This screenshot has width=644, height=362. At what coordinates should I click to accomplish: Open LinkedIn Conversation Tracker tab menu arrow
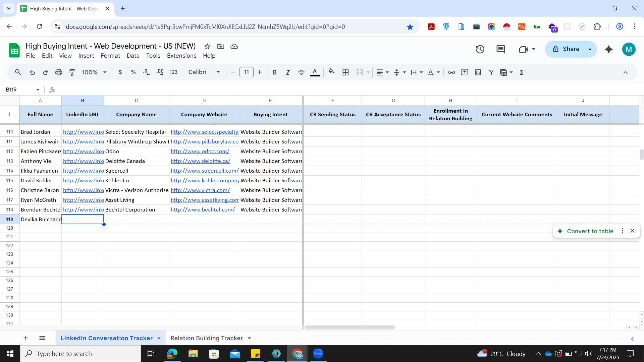159,338
